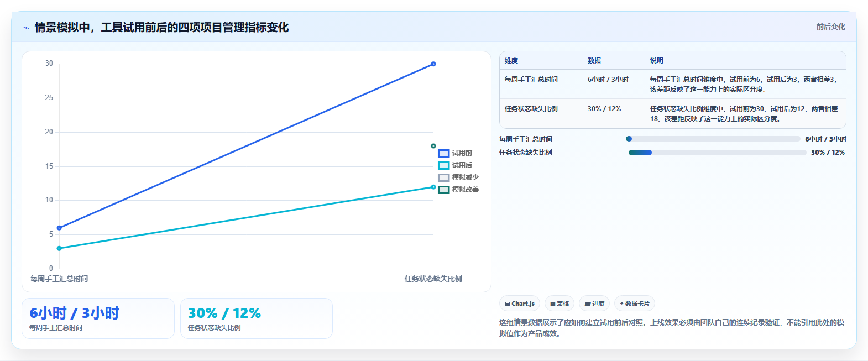Select the 数据卡片 chip
Screen dimensions: 868x361
(x=635, y=304)
